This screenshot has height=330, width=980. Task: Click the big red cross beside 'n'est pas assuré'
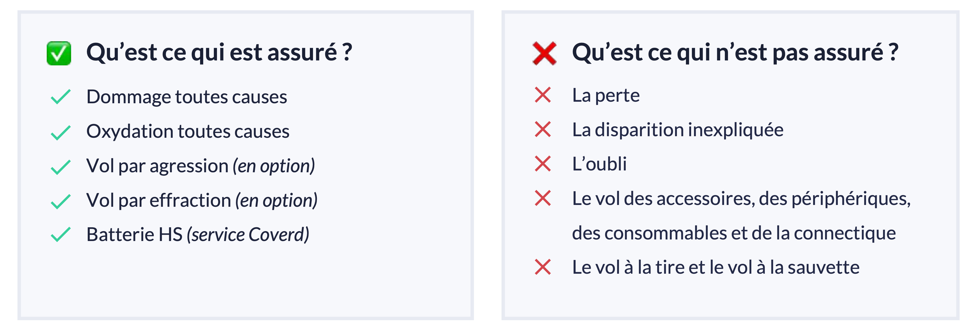tap(545, 53)
